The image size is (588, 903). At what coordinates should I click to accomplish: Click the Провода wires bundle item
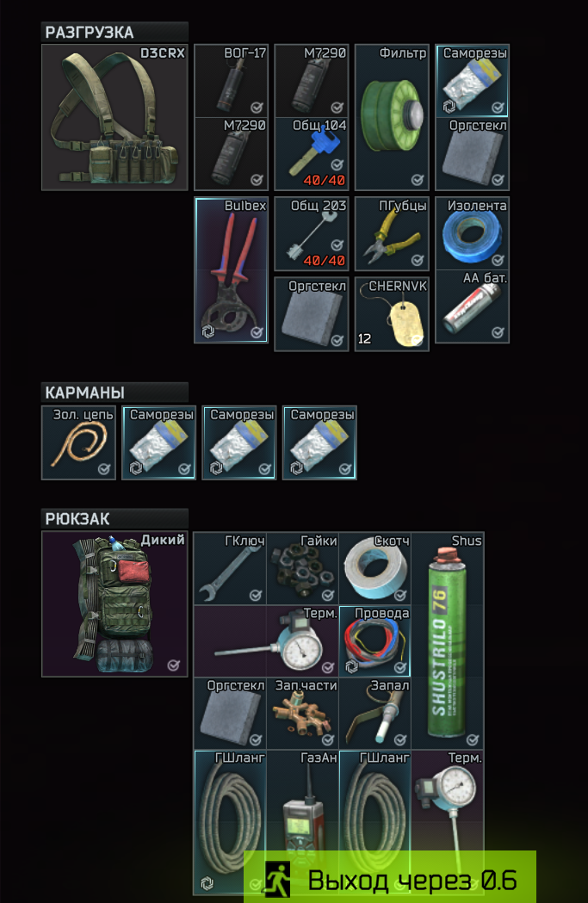374,641
